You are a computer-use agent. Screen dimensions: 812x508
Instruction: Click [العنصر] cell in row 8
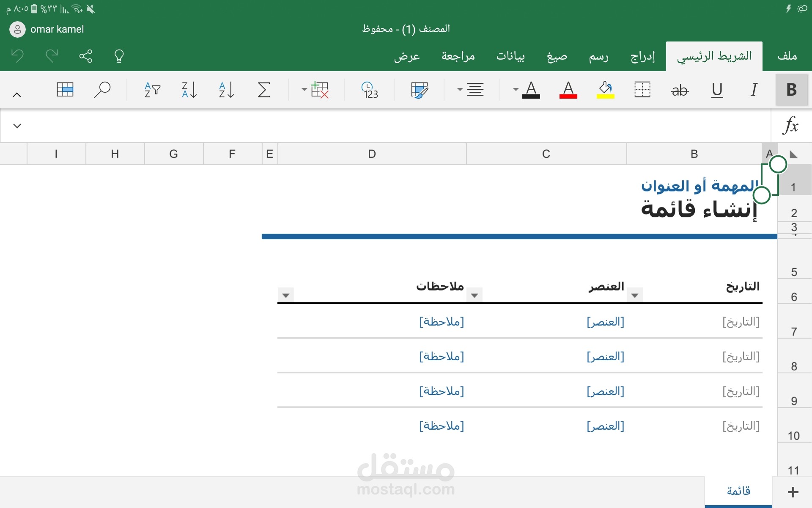click(606, 356)
